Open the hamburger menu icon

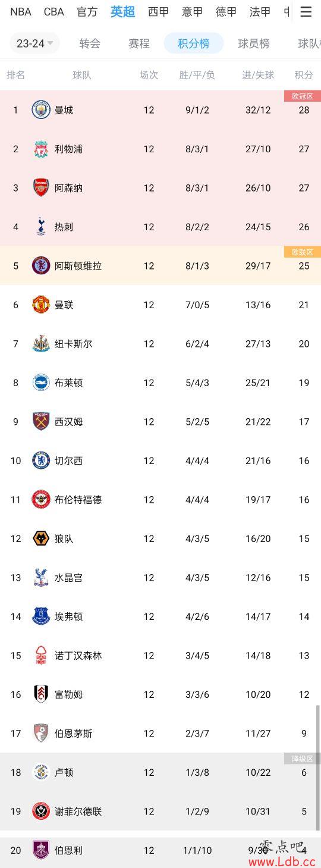[306, 12]
